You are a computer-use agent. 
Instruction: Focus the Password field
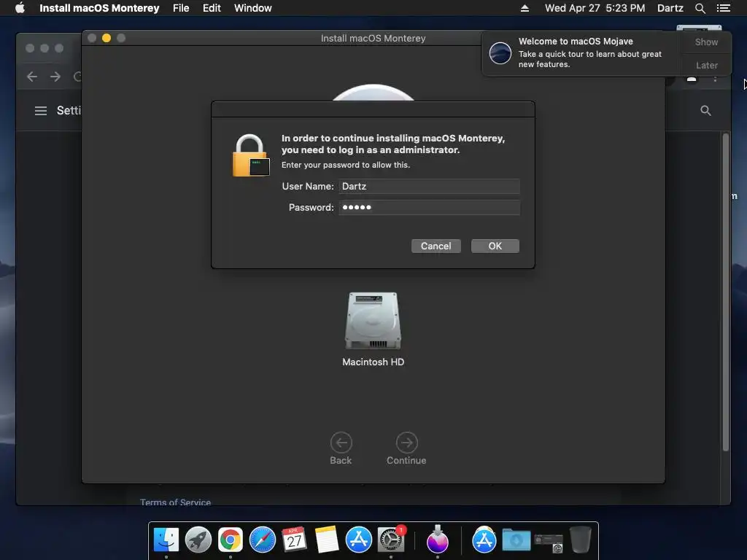click(429, 207)
